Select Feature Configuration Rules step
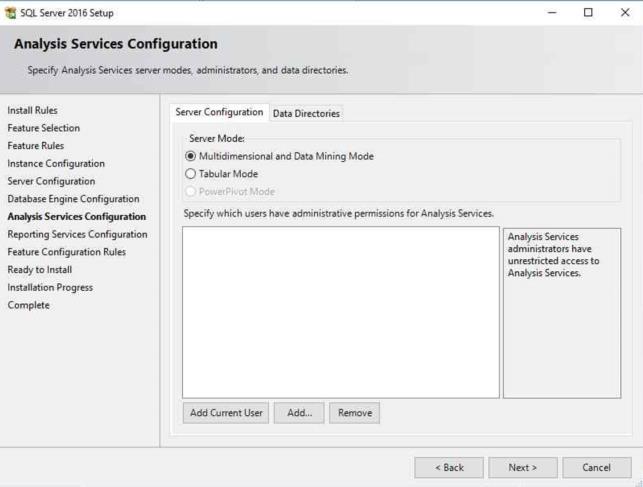The width and height of the screenshot is (643, 487). [x=66, y=252]
